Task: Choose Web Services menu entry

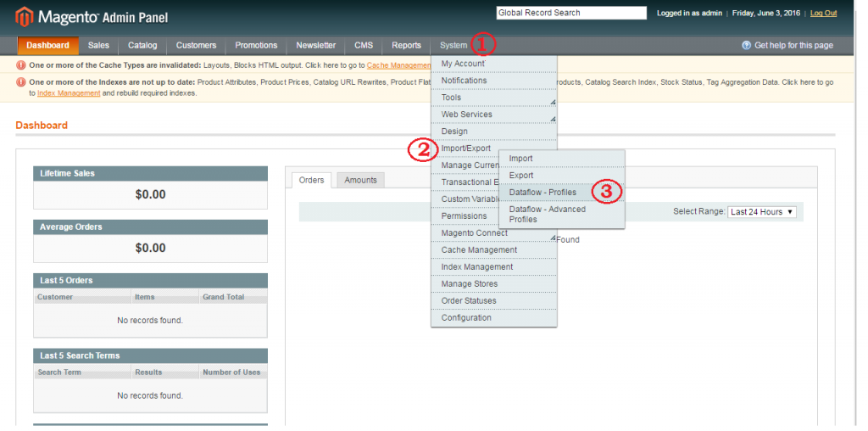Action: [x=494, y=115]
